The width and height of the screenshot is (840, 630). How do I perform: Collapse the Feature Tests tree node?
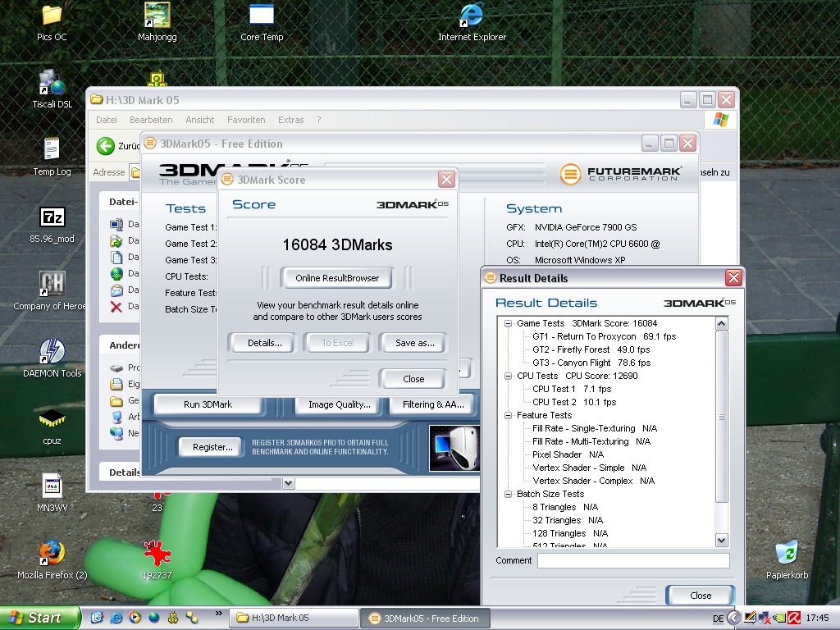508,415
